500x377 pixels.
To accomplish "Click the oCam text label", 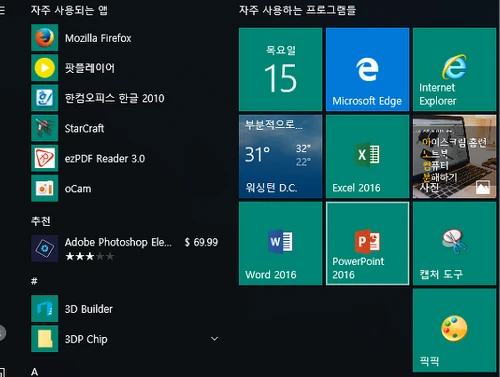I will (x=78, y=189).
